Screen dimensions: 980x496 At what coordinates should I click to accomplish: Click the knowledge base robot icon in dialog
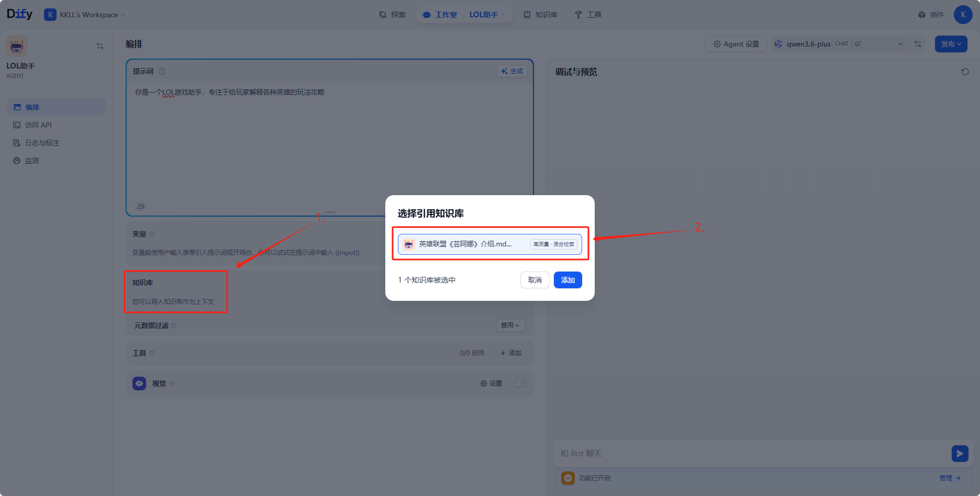(409, 244)
